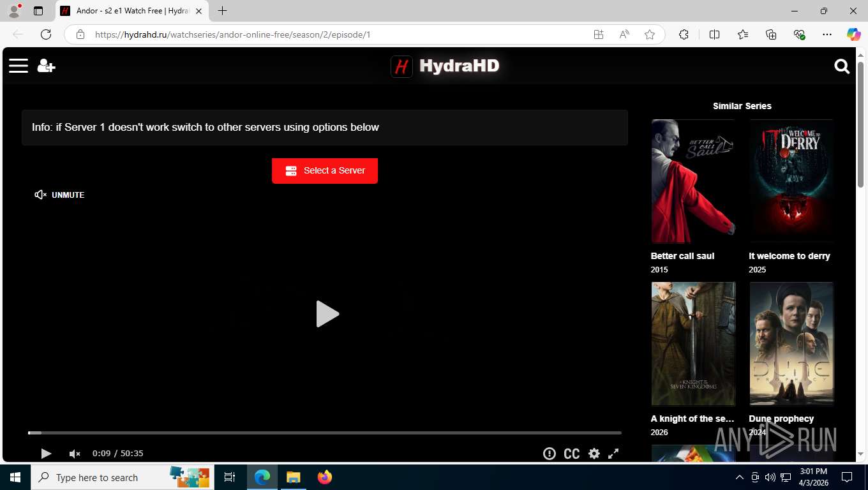Open the apps available icon in address bar

[x=599, y=34]
